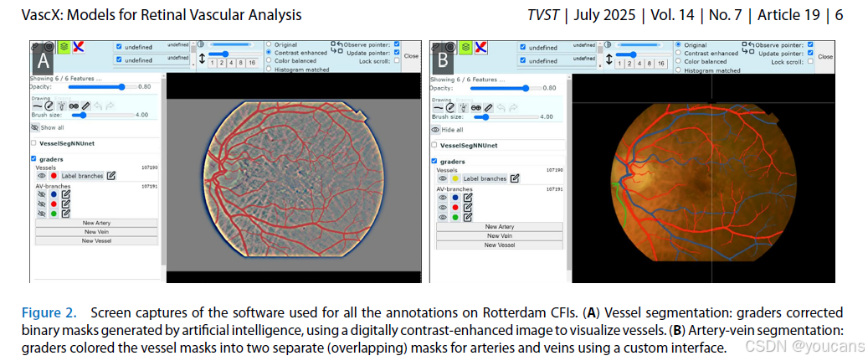Toggle Update pointer checkbox in panel B
The width and height of the screenshot is (868, 361).
coord(810,53)
